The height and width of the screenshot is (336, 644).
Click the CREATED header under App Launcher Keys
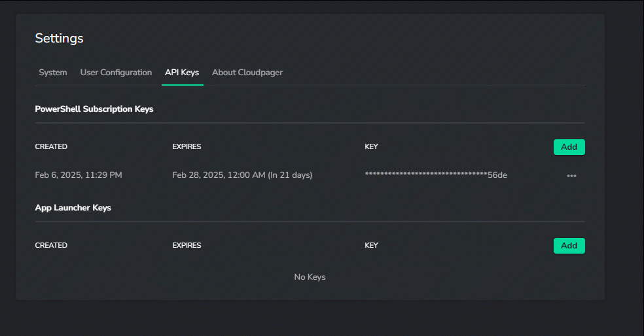click(51, 245)
